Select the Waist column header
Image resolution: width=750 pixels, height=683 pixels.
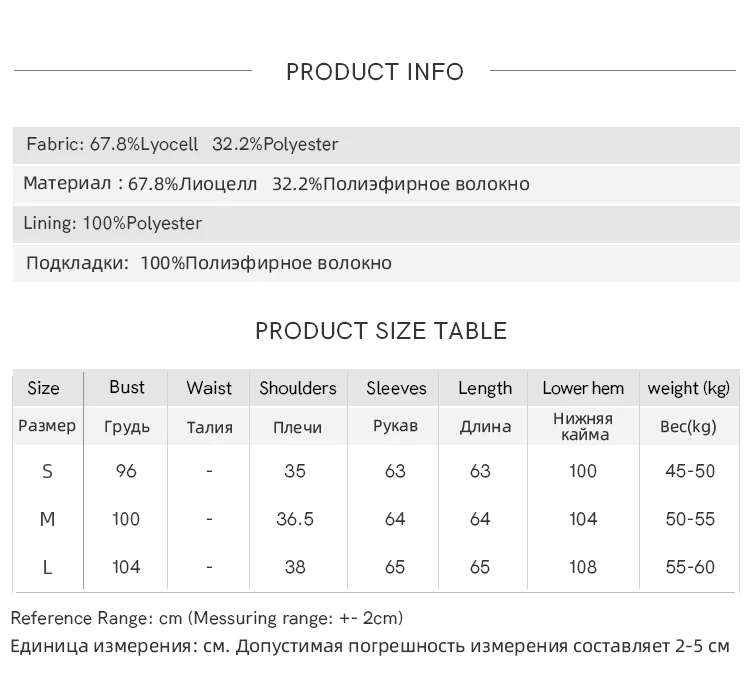(209, 388)
